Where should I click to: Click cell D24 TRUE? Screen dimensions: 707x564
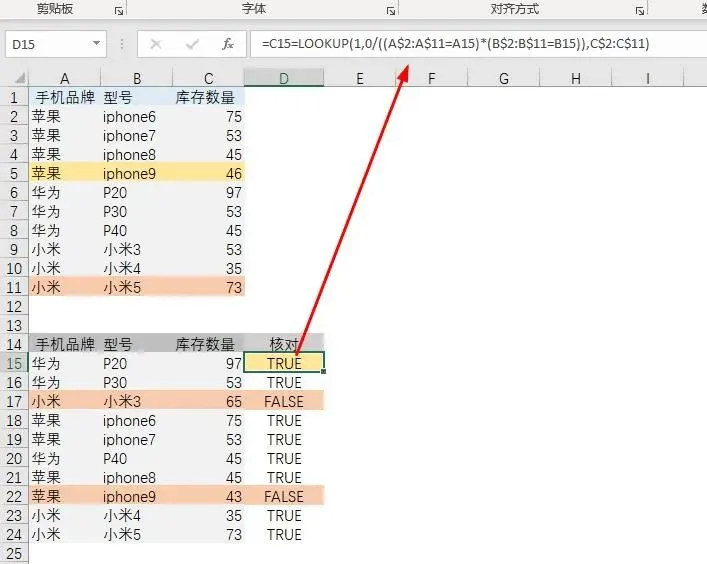coord(284,534)
